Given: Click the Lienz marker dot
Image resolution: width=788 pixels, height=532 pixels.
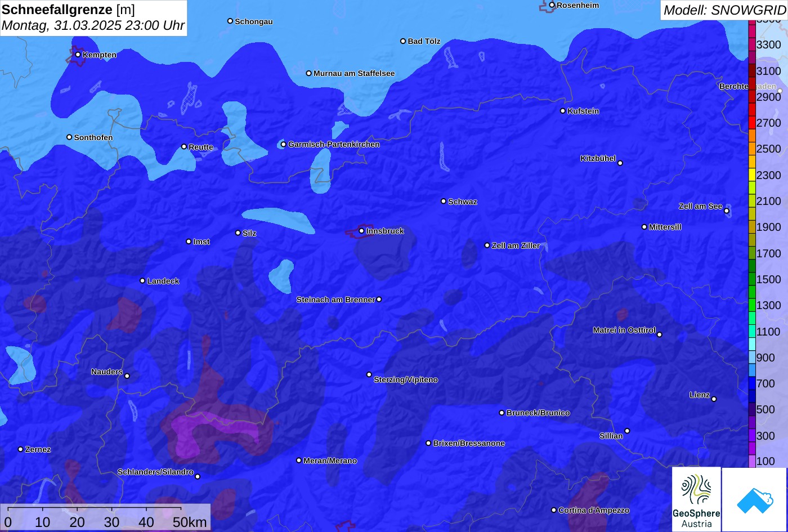Looking at the screenshot, I should (714, 399).
